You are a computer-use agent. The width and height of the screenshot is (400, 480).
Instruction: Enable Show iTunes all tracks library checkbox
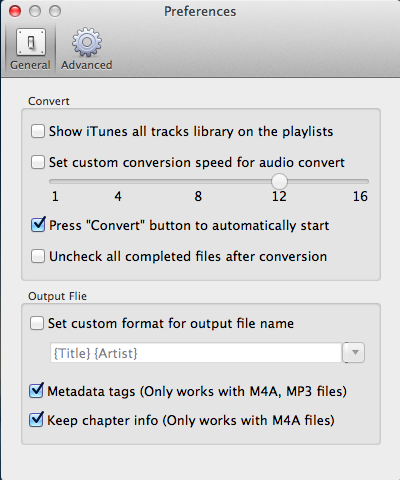click(38, 131)
